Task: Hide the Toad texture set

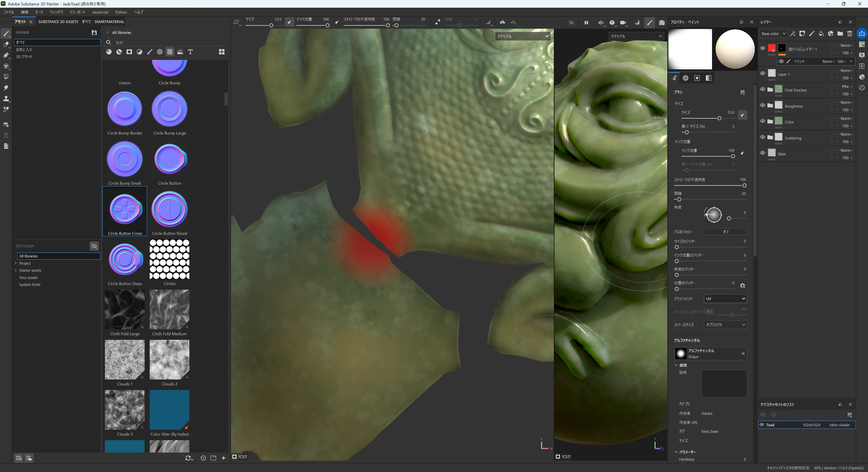Action: coord(762,425)
